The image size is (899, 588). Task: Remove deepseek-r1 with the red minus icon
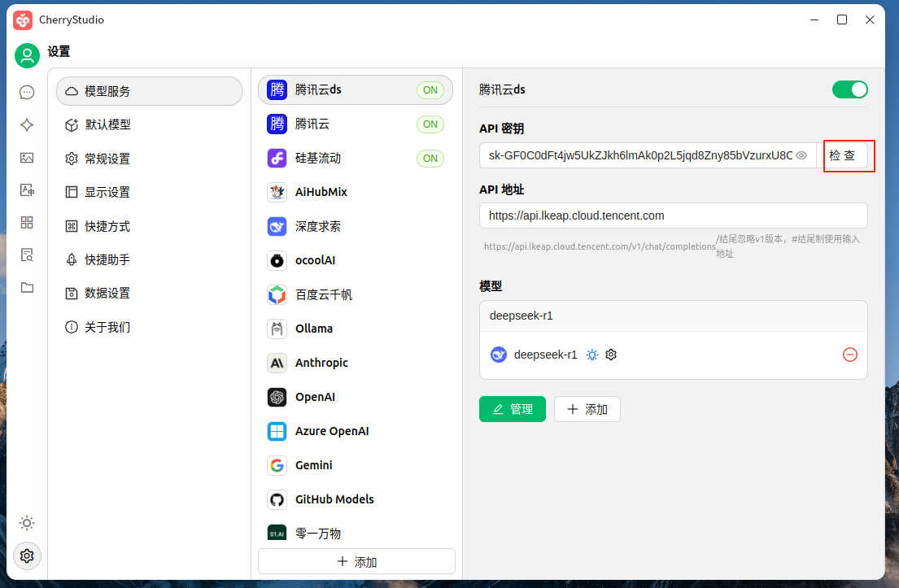[849, 355]
